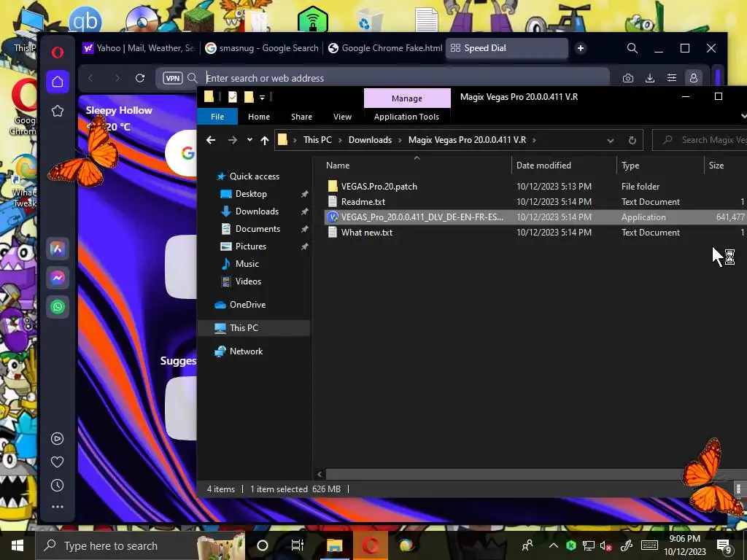This screenshot has height=560, width=747.
Task: Click horizontal scrollbar left arrow in Explorer
Action: (x=320, y=474)
